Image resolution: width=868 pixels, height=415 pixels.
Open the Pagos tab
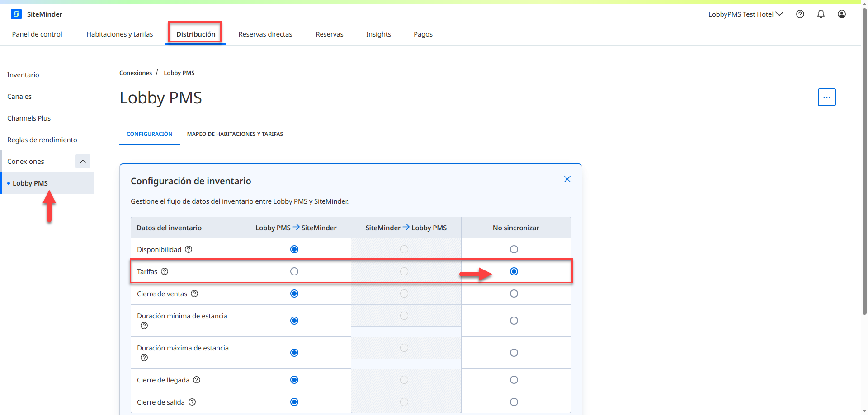(423, 34)
